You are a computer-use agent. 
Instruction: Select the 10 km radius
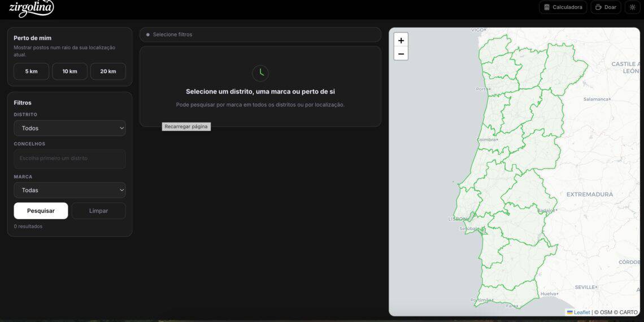click(x=69, y=71)
